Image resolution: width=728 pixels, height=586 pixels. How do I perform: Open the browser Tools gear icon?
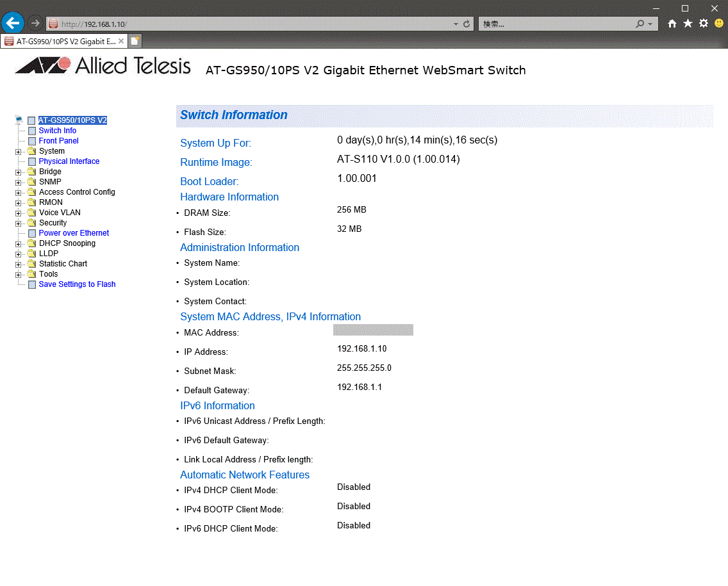(704, 23)
